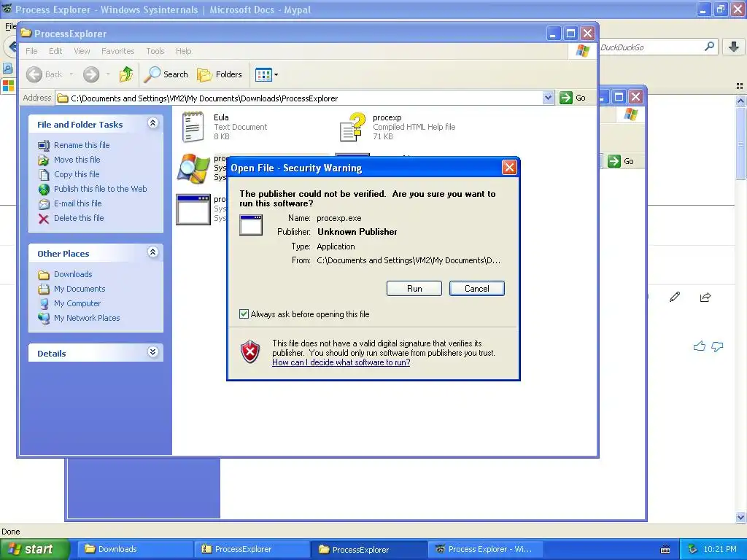Open the View menu in ProcessExplorer window

82,51
